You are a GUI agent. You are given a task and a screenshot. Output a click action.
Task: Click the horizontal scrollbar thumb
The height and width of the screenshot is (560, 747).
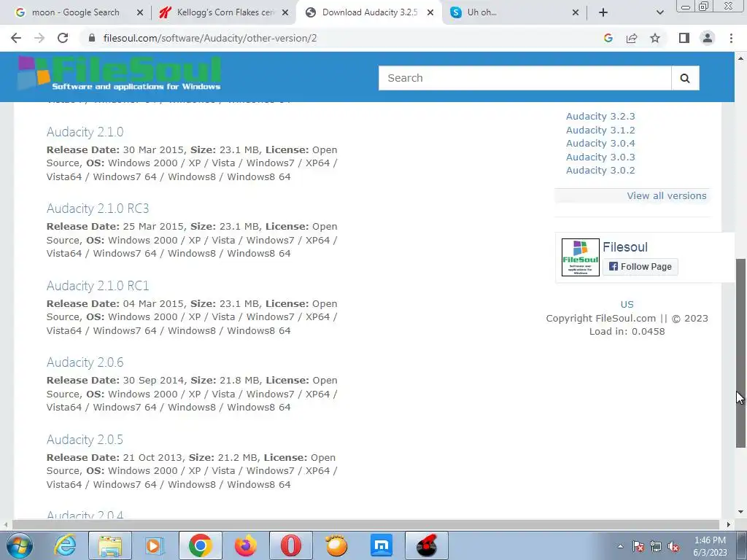365,524
